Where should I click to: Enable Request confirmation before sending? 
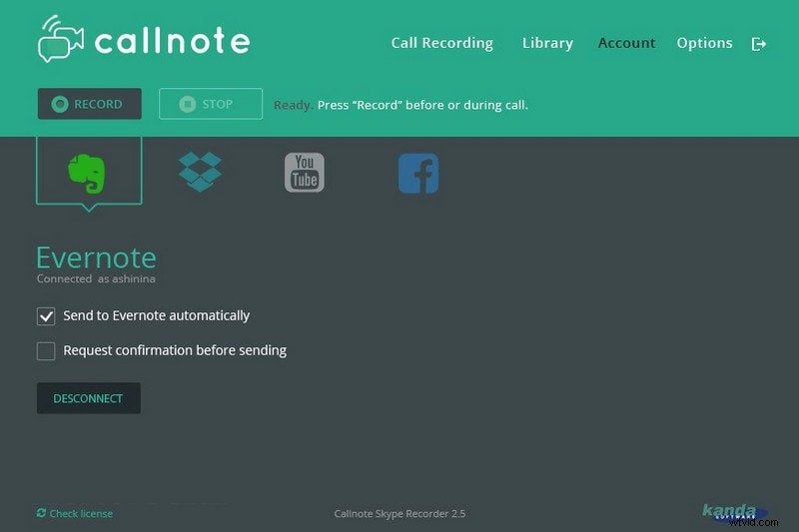point(46,350)
